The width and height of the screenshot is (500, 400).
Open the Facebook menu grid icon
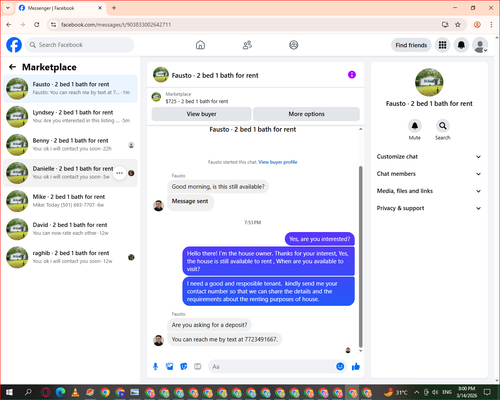tap(442, 45)
